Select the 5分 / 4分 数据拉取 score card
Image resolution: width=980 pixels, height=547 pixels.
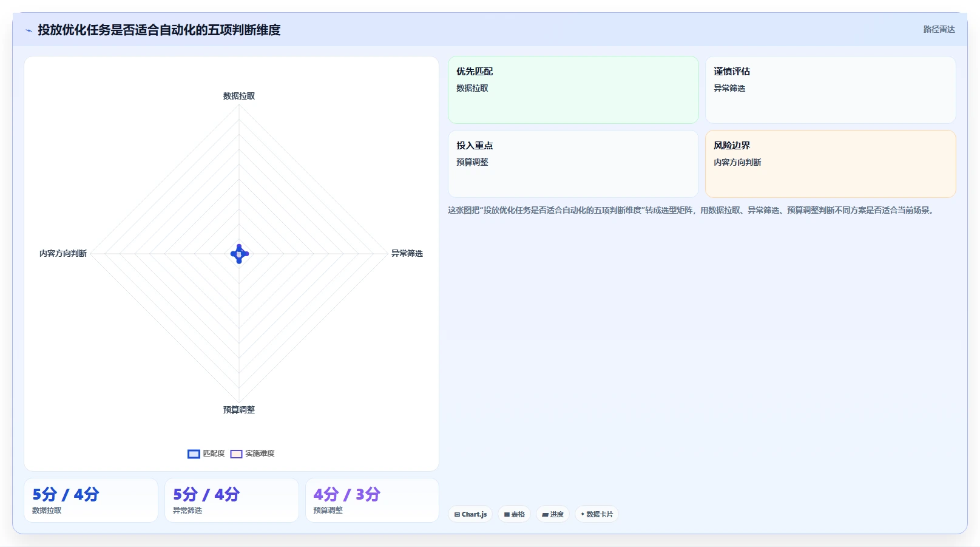[x=91, y=500]
